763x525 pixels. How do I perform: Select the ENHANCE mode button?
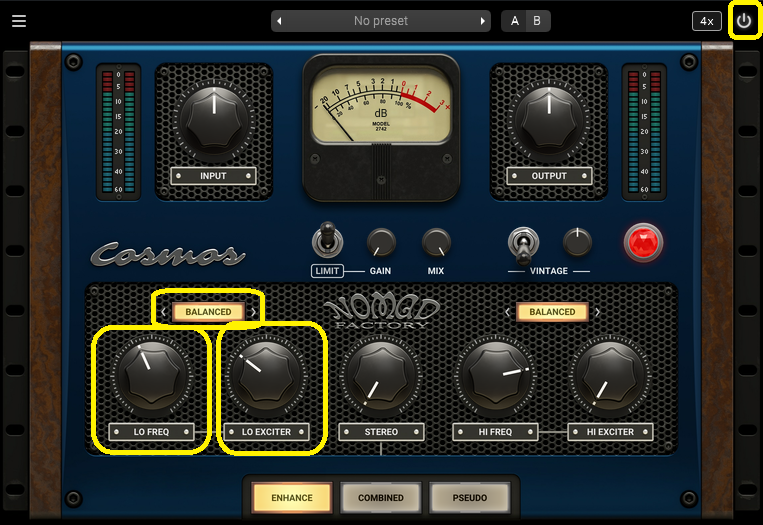(292, 498)
